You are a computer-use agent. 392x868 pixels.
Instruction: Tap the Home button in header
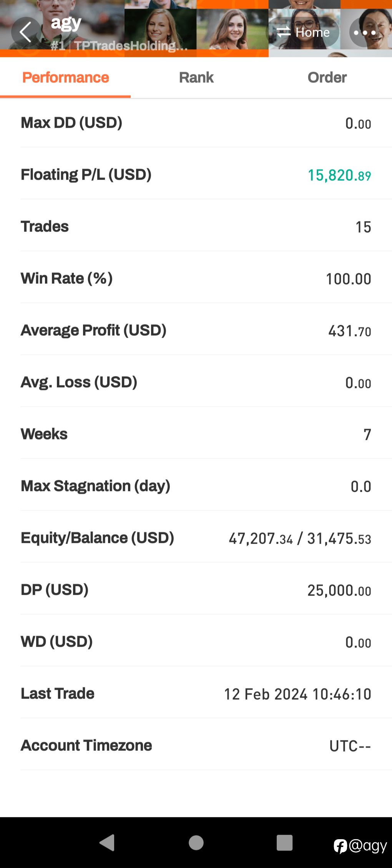tap(304, 32)
